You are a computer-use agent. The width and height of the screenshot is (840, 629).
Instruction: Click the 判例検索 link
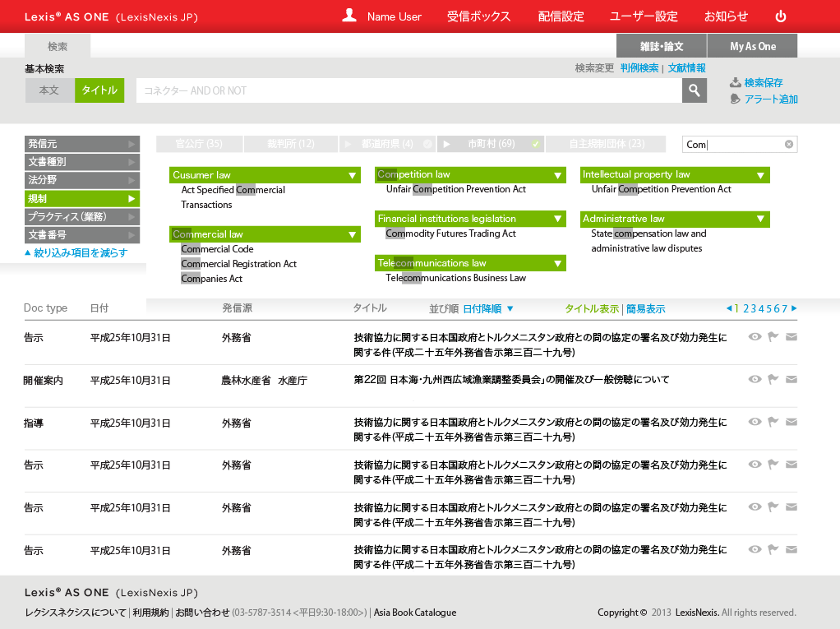tap(639, 68)
